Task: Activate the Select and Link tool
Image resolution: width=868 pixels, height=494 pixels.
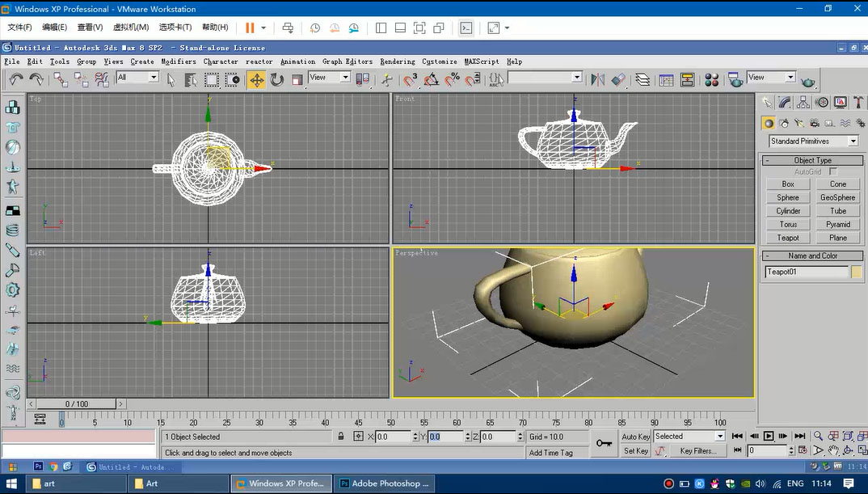Action: pos(61,80)
